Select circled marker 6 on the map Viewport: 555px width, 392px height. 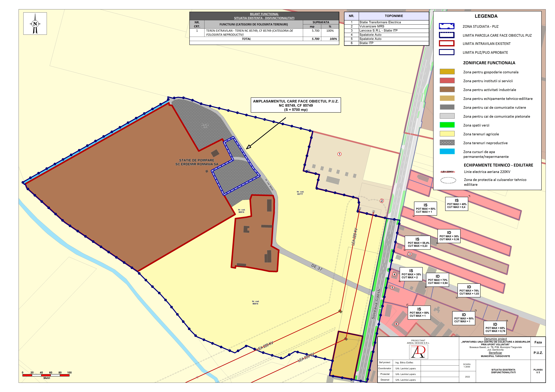coord(396,324)
